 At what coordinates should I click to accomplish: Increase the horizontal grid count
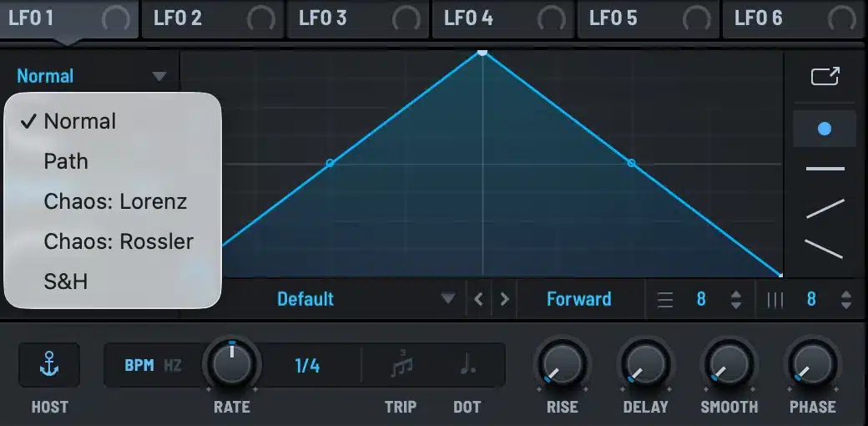[x=735, y=294]
